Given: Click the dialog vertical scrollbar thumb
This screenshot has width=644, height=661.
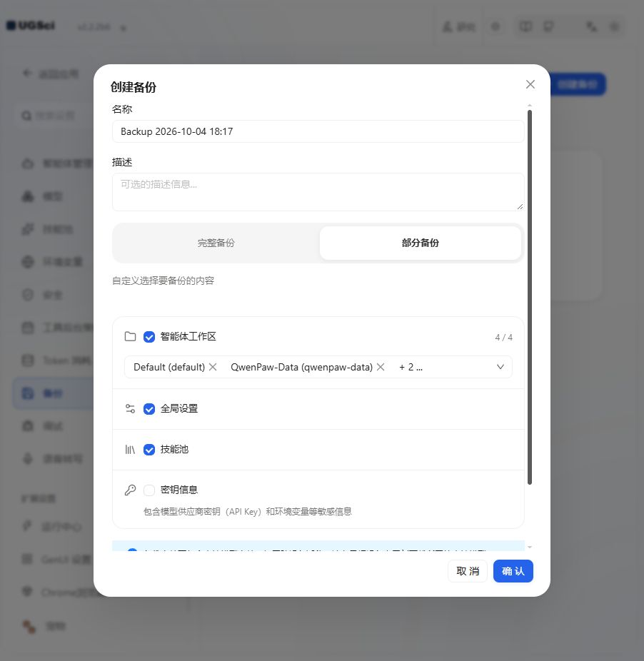Looking at the screenshot, I should (530, 297).
